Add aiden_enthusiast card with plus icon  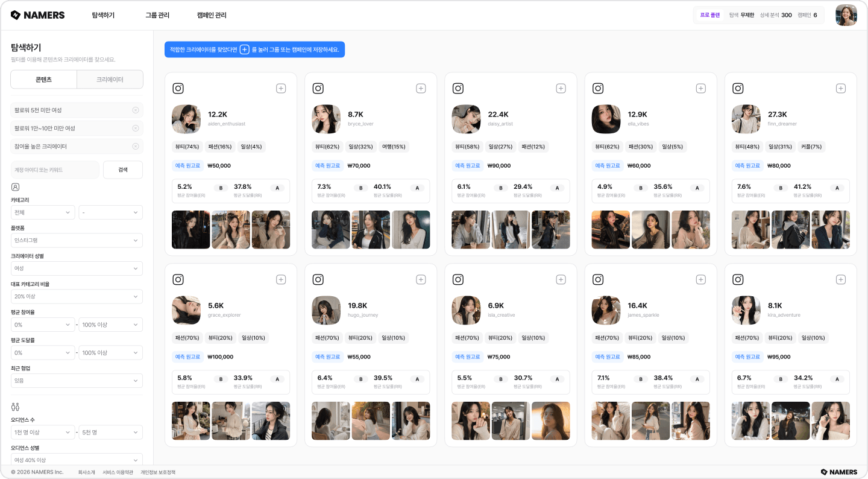pos(281,89)
